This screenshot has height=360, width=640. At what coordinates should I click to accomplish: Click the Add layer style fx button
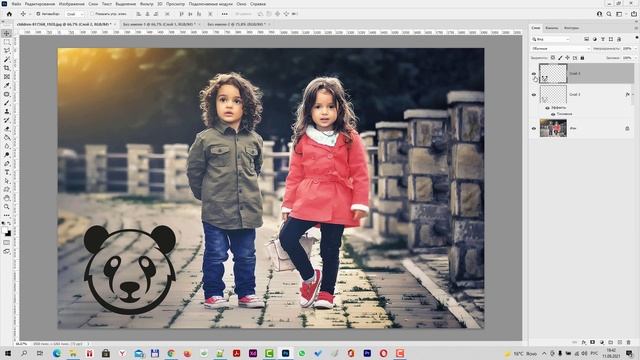(x=584, y=342)
